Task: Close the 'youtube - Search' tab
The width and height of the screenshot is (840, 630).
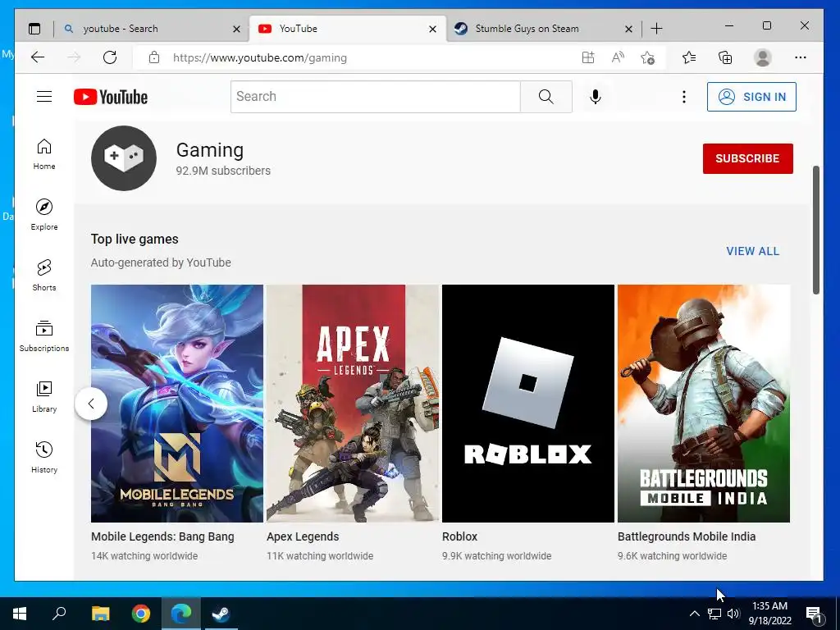Action: 236,29
